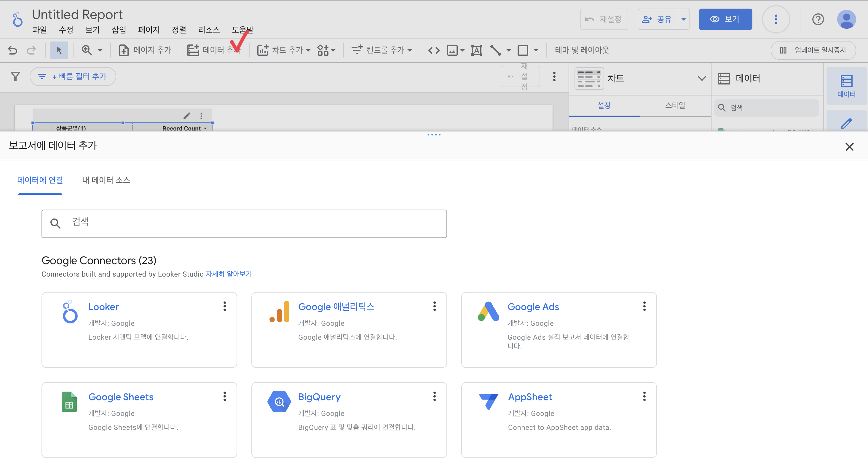
Task: Open Looker connector's three-dot menu
Action: point(224,306)
